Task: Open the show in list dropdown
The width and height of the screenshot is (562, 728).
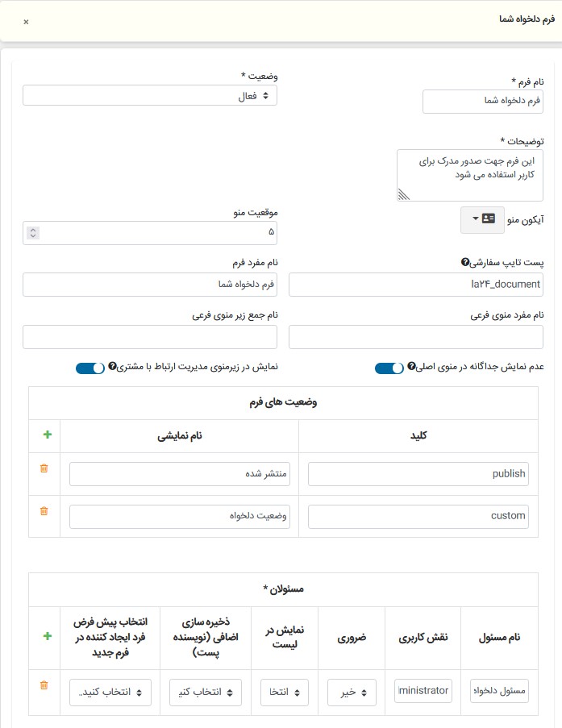Action: point(285,692)
